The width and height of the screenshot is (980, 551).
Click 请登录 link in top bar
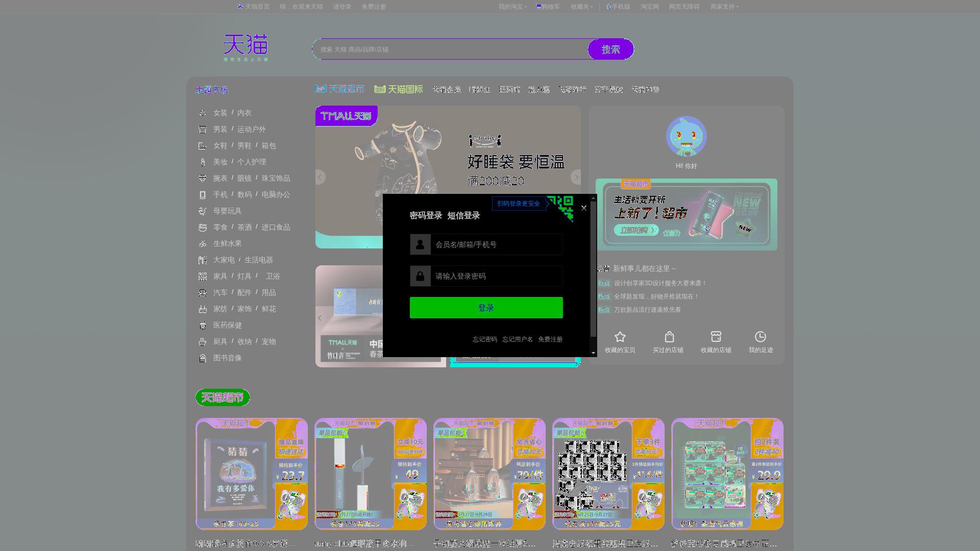pos(342,7)
